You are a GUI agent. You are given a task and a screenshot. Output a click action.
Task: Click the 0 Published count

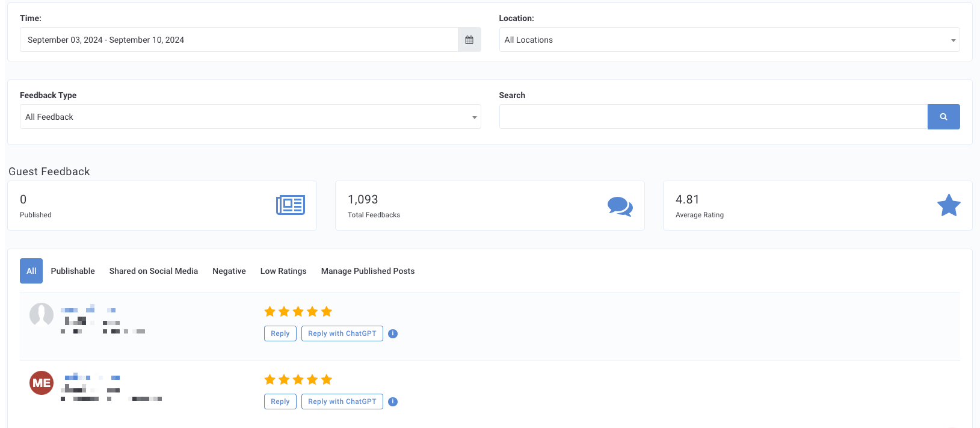[23, 199]
